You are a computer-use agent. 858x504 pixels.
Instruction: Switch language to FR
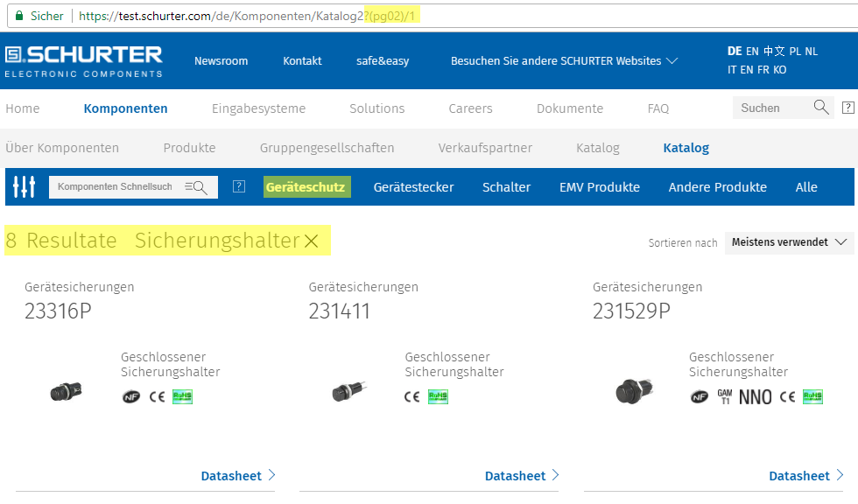coord(763,69)
